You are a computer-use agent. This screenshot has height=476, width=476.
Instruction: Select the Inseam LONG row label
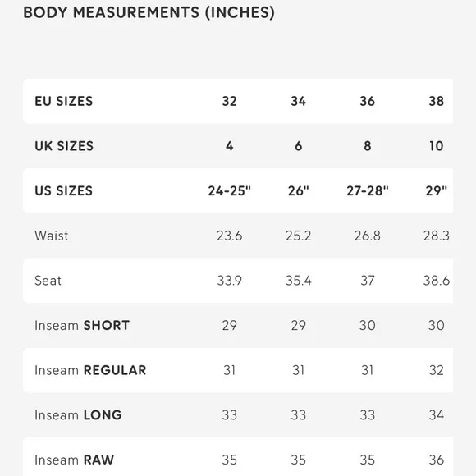pos(78,415)
